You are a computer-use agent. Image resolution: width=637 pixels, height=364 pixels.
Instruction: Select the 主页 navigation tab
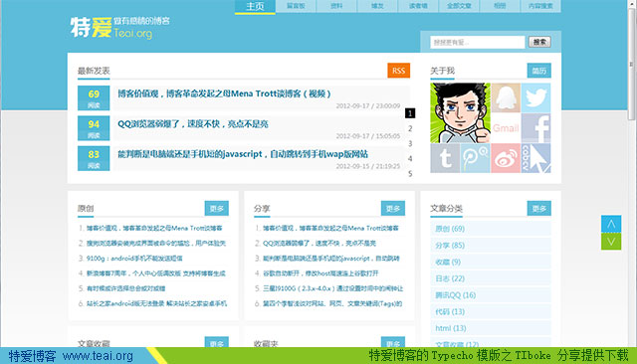[x=255, y=7]
